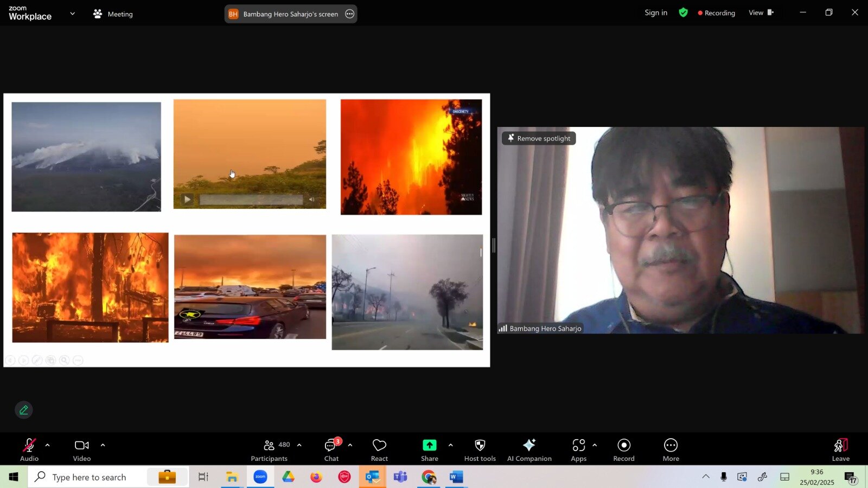Click the green encryption shield icon

(683, 12)
